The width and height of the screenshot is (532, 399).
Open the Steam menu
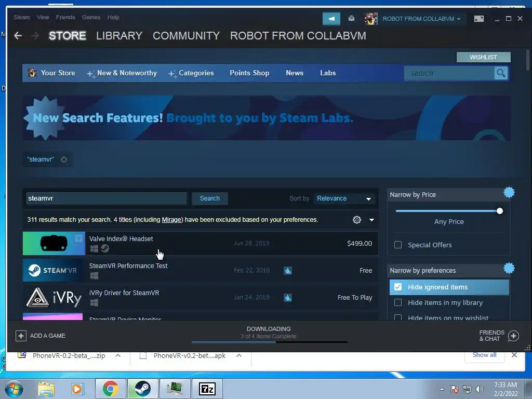(x=22, y=17)
